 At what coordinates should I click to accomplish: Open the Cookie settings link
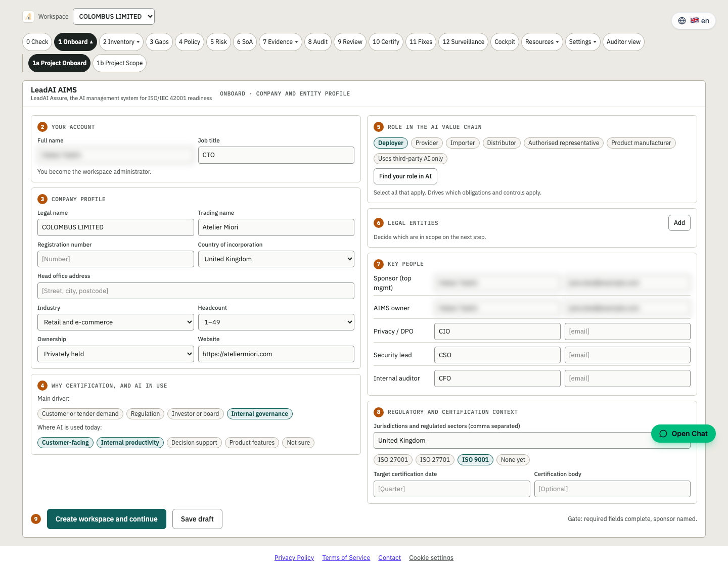pyautogui.click(x=431, y=558)
